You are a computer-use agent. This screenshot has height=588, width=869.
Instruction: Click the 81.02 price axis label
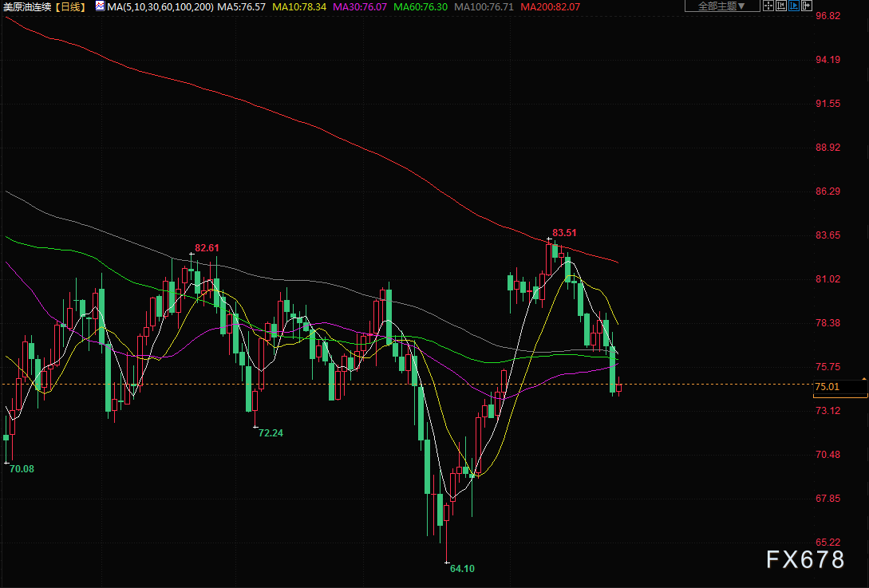tap(828, 278)
